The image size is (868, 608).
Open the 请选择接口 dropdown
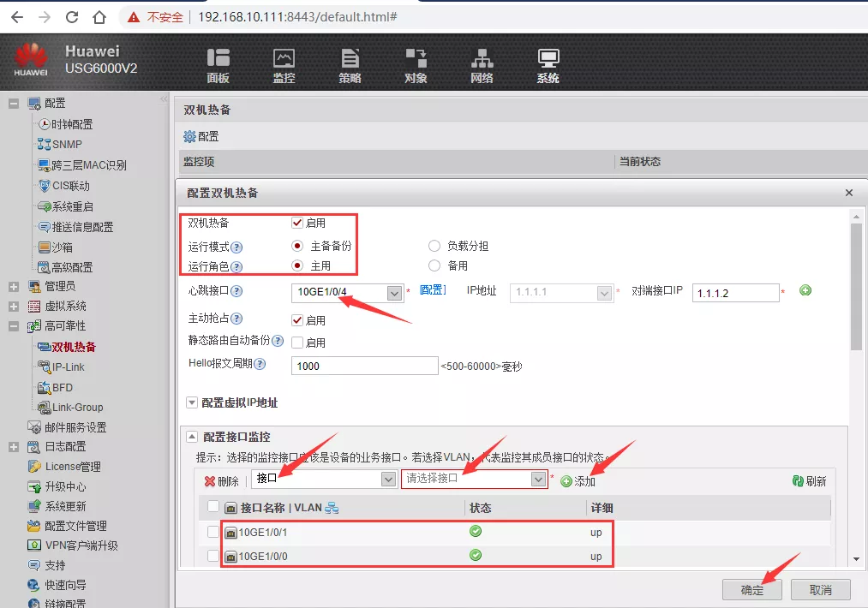(538, 480)
